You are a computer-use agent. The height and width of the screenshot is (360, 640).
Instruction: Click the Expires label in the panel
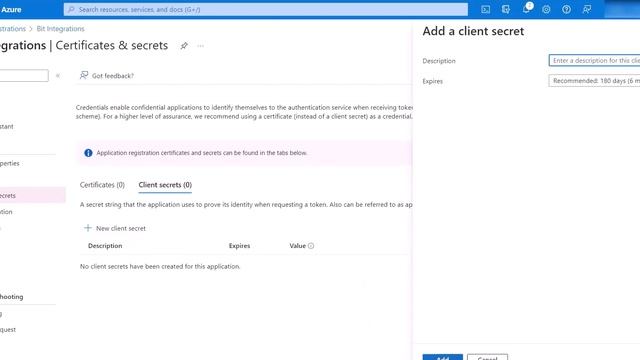click(432, 81)
